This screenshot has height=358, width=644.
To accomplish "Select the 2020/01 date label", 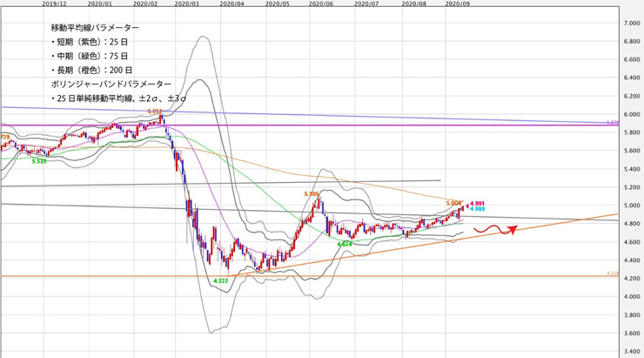I will point(100,3).
